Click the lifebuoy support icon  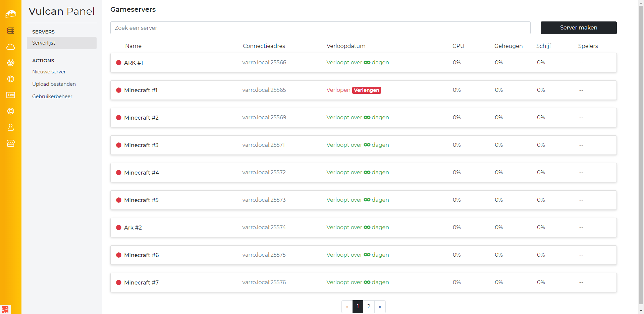point(11,111)
